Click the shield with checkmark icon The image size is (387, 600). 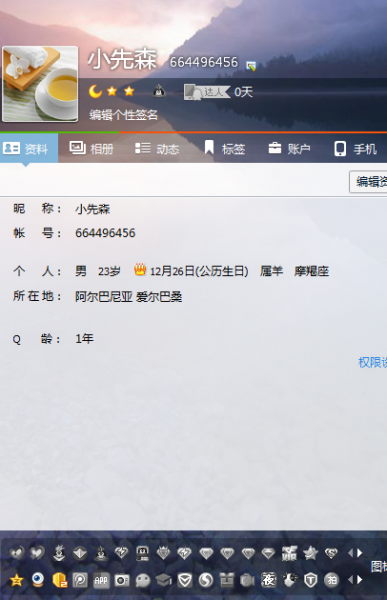pos(185,580)
